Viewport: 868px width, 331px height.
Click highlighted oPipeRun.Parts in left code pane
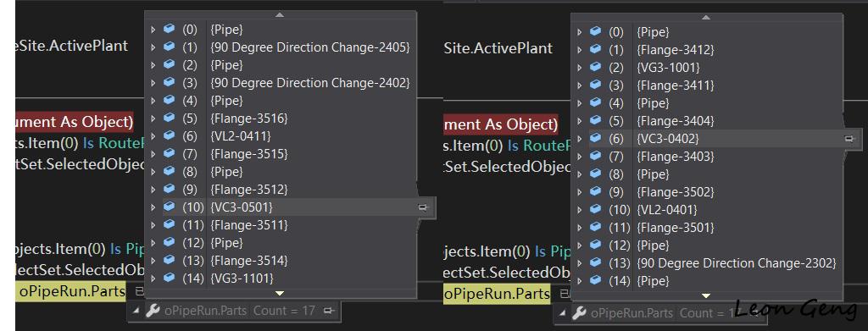click(72, 290)
